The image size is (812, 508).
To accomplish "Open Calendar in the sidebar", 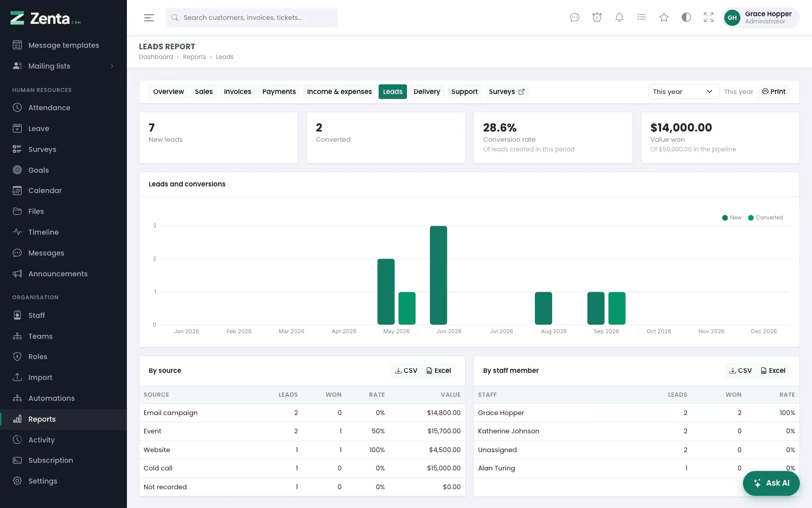I will (x=63, y=190).
